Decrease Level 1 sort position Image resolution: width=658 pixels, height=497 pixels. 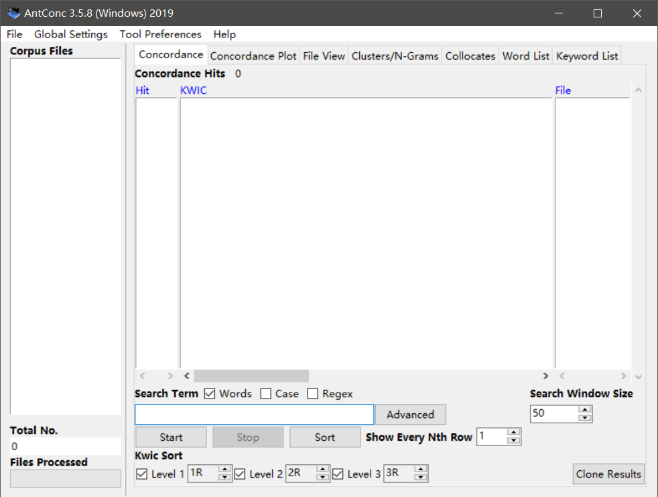(x=225, y=477)
